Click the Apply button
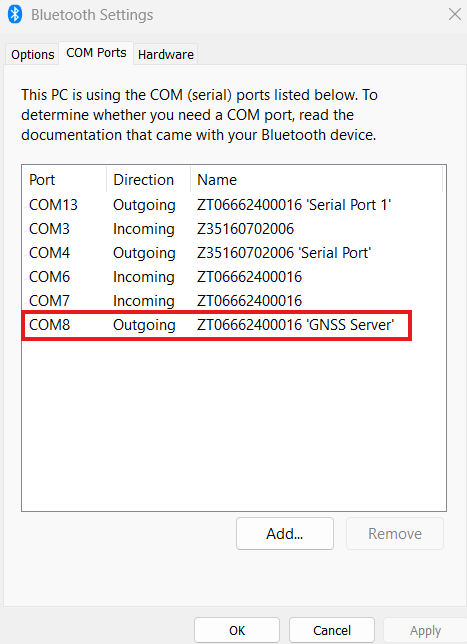 [x=425, y=630]
